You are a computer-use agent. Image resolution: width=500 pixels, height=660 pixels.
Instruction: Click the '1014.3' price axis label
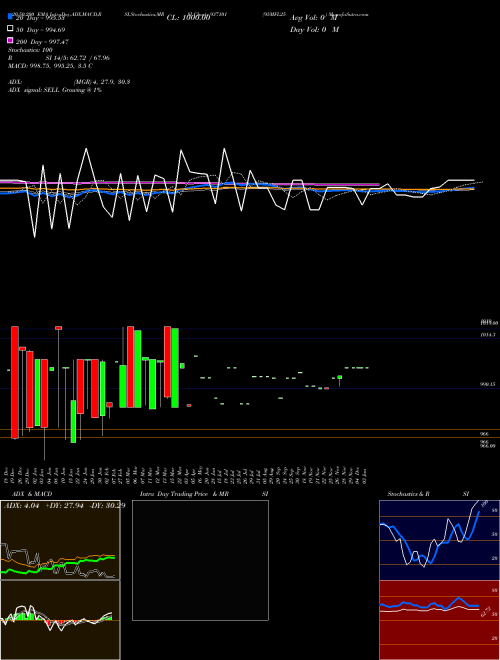(x=488, y=335)
